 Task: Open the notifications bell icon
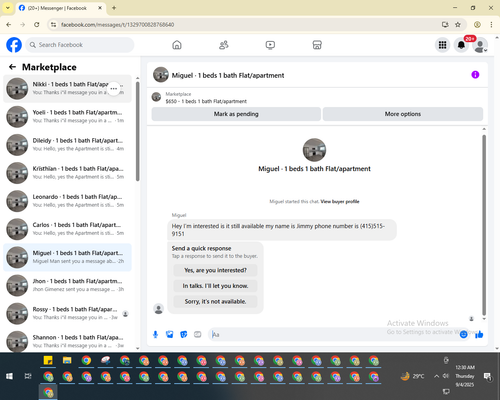click(x=461, y=45)
